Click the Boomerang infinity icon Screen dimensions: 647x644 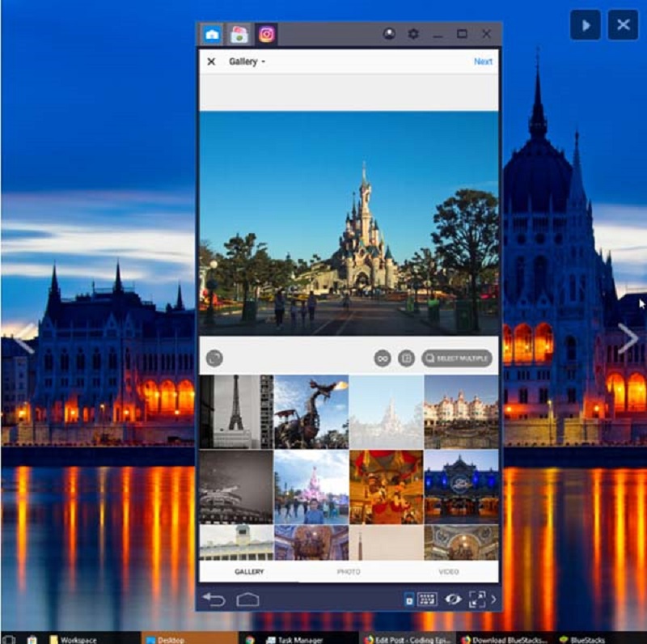coord(382,358)
